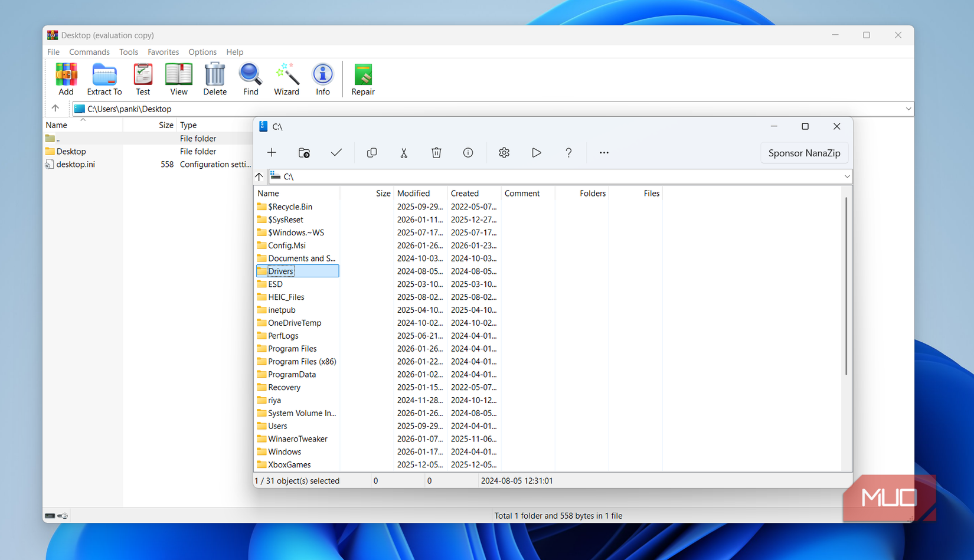Cut the Drivers folder using the scissors icon

[404, 152]
